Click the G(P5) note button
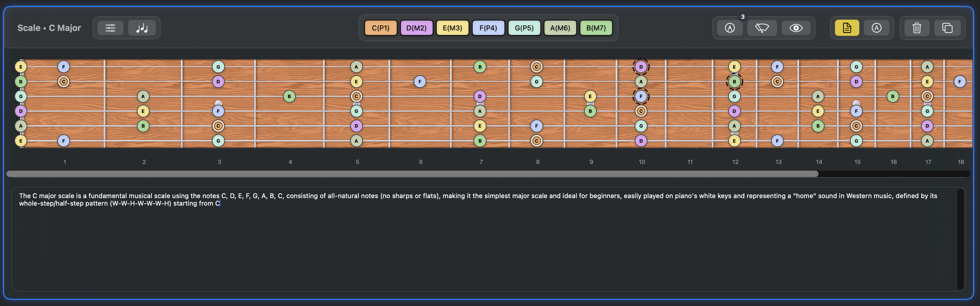 pos(524,27)
